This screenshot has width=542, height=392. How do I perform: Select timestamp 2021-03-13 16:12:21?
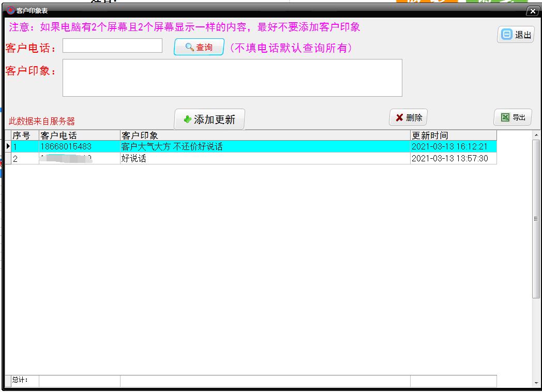[454, 146]
